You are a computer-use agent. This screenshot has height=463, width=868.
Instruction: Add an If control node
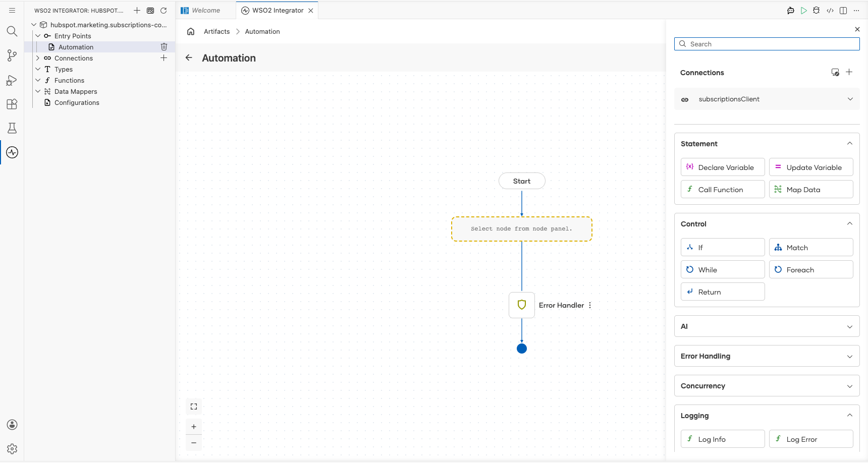click(723, 247)
